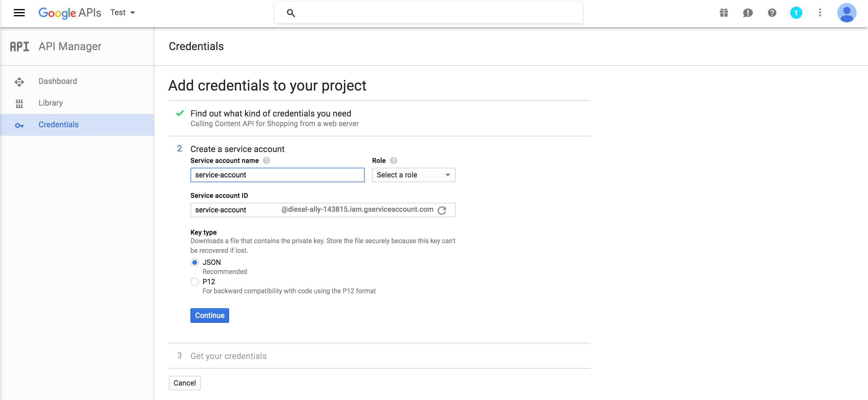Click the Google Apps grid icon
The height and width of the screenshot is (400, 868).
point(724,12)
